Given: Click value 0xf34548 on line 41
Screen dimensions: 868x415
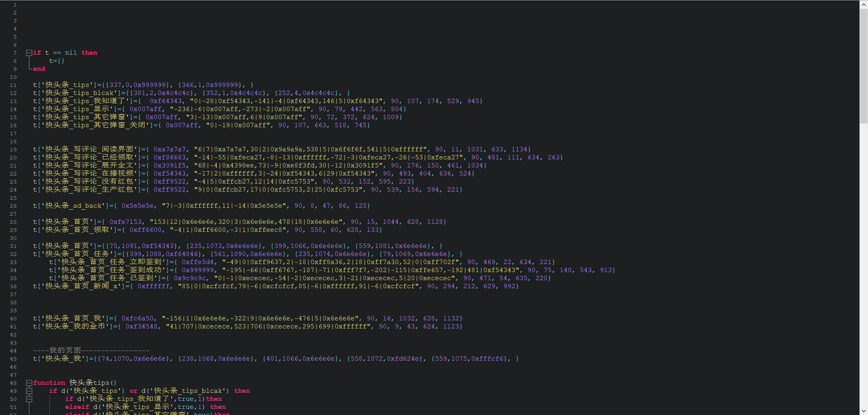Looking at the screenshot, I should tap(142, 326).
